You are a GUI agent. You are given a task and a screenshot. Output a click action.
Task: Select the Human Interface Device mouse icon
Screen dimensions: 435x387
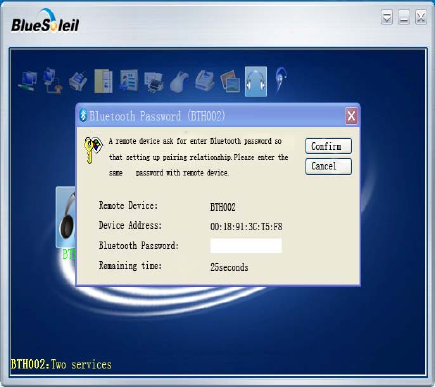click(x=179, y=82)
